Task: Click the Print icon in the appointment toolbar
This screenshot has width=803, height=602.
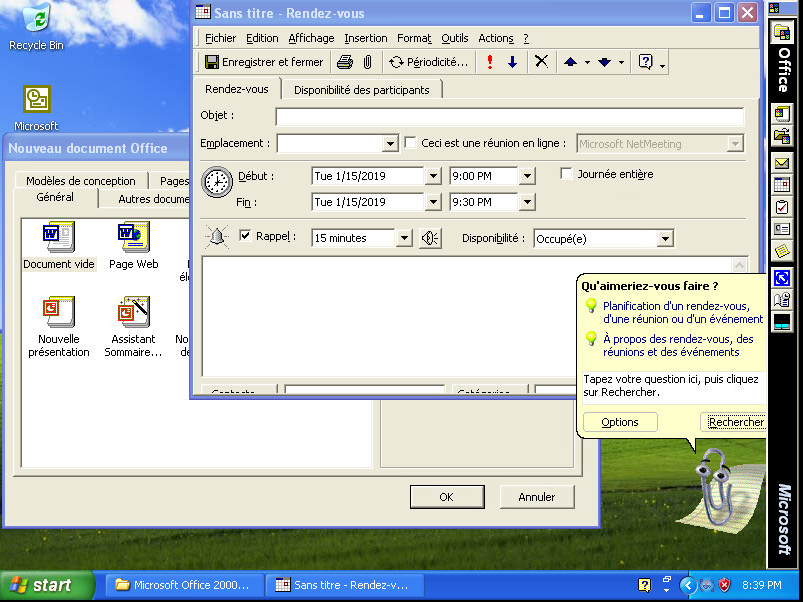Action: [x=345, y=62]
